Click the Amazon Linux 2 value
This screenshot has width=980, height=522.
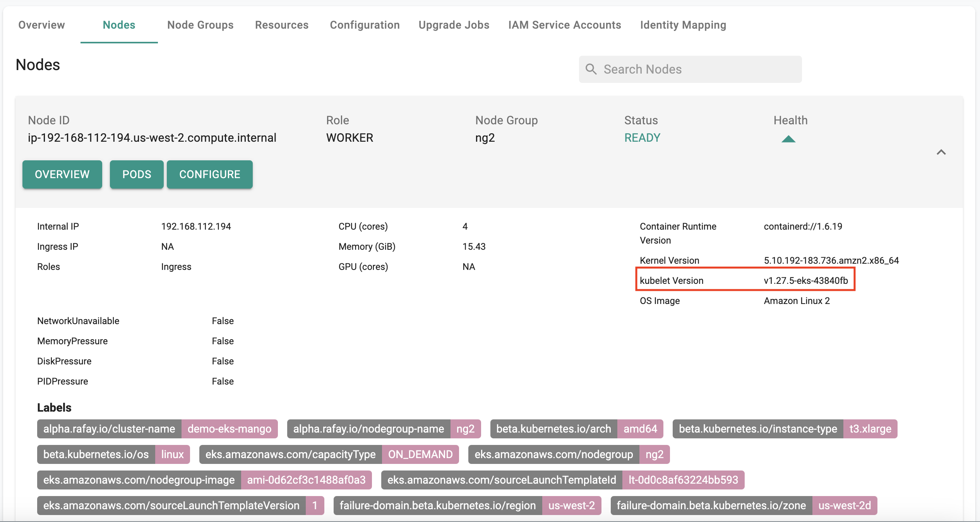(797, 300)
